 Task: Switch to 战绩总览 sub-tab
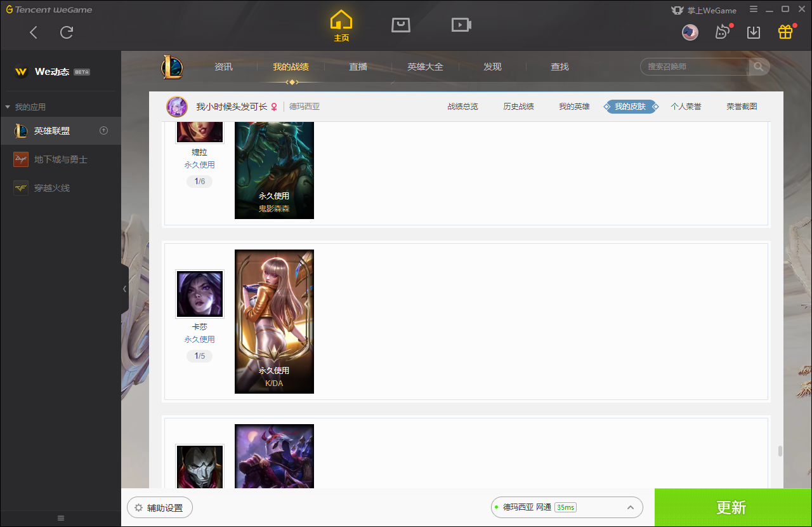[462, 107]
